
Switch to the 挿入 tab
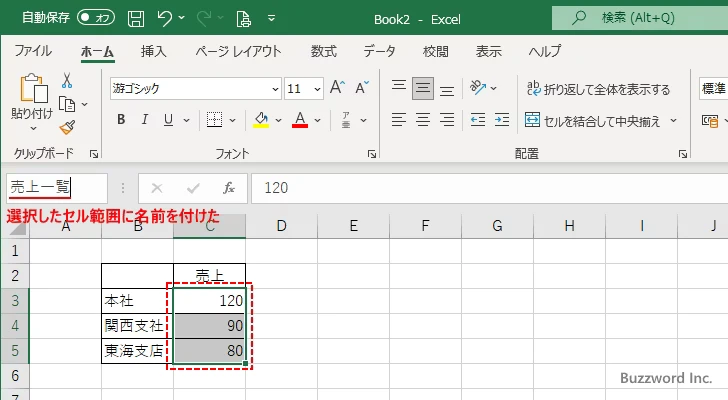tap(154, 51)
